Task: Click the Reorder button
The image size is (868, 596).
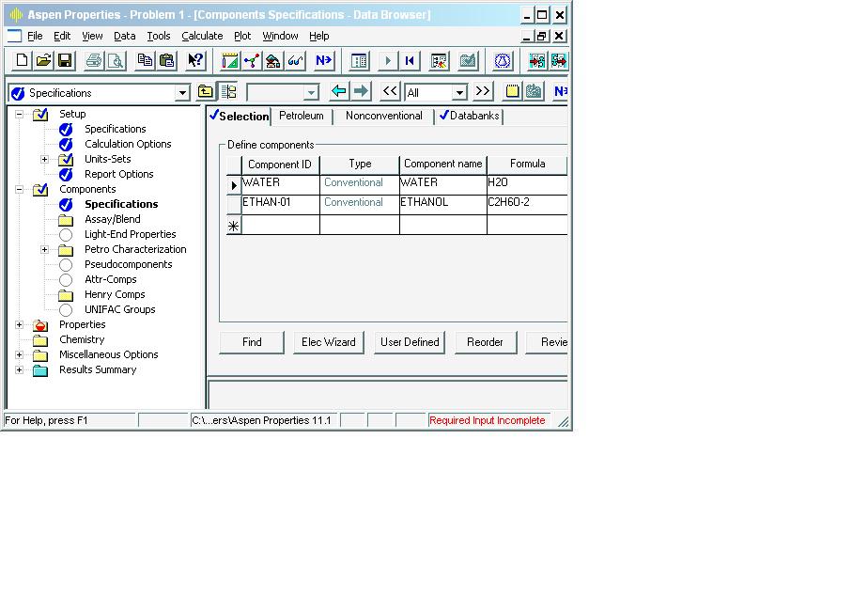Action: tap(485, 342)
